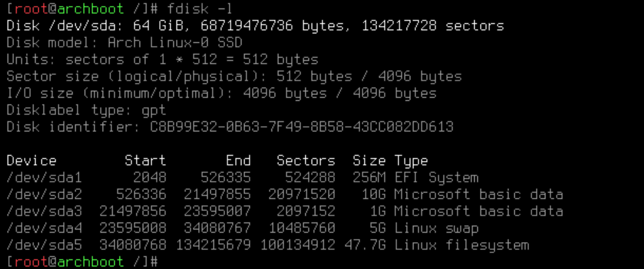Click the 'Arch Linux-0 SSD' disk model
This screenshot has width=644, height=269.
click(x=175, y=43)
